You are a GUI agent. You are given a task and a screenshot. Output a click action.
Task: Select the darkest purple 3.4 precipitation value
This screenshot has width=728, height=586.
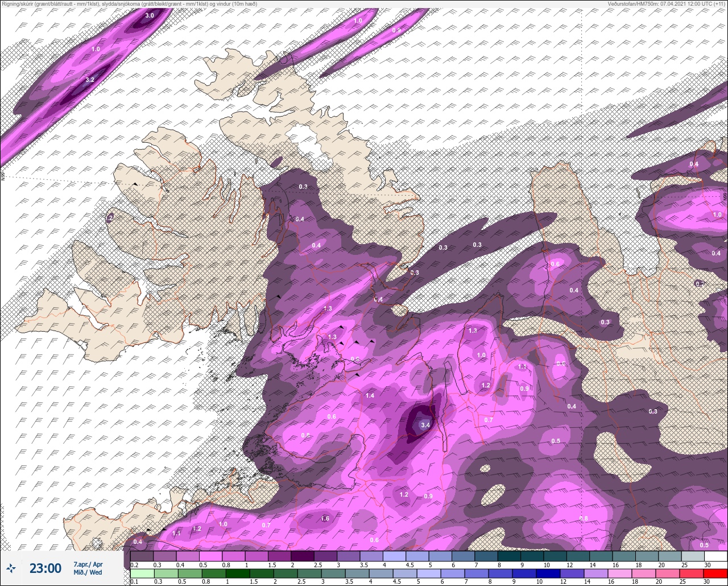(425, 425)
